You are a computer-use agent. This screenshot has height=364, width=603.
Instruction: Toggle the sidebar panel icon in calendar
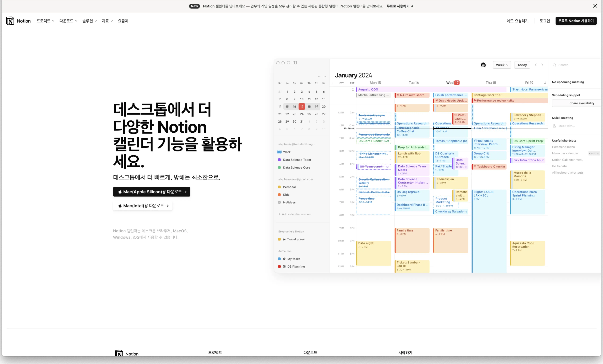point(295,63)
